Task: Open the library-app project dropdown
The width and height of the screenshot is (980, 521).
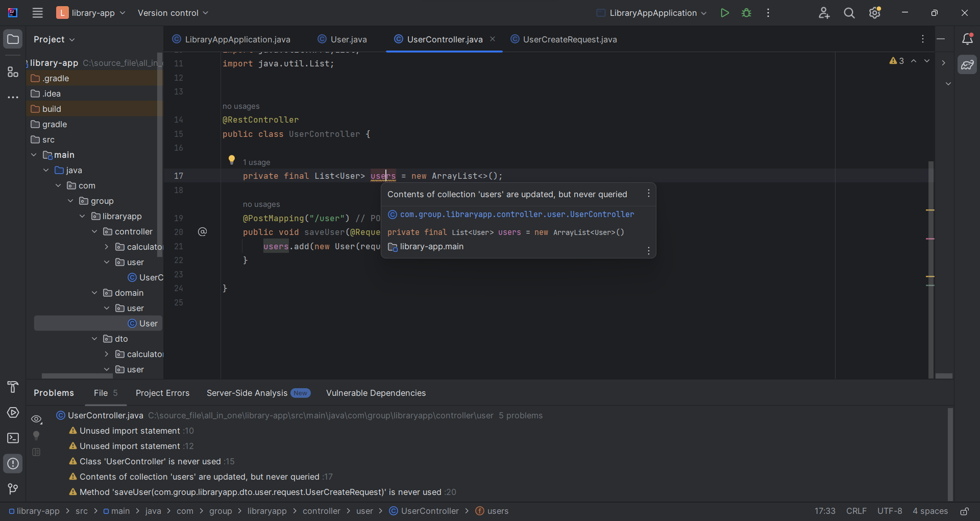Action: point(91,13)
